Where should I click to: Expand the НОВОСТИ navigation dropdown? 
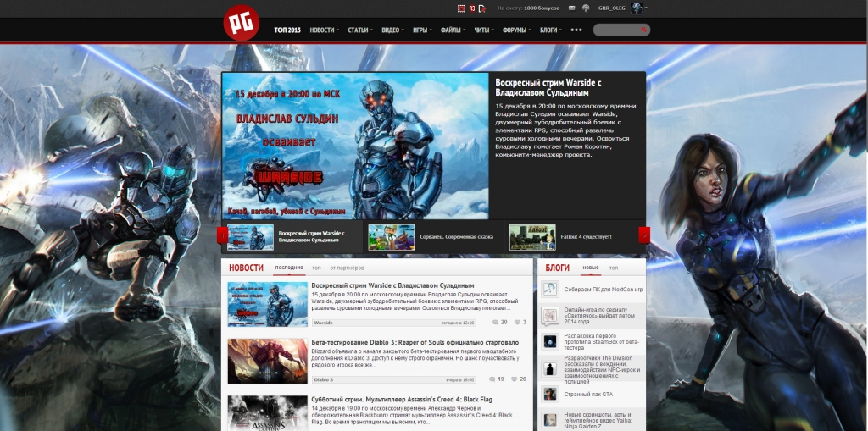coord(337,30)
